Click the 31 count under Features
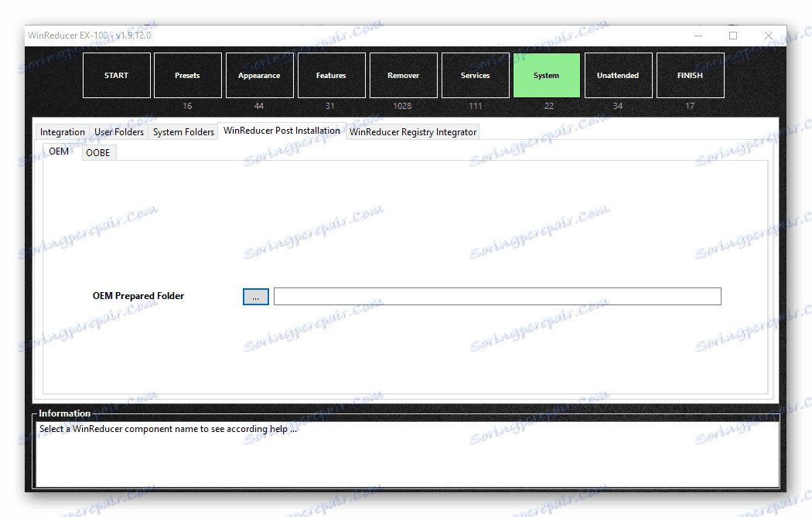Image resolution: width=812 pixels, height=517 pixels. point(330,106)
